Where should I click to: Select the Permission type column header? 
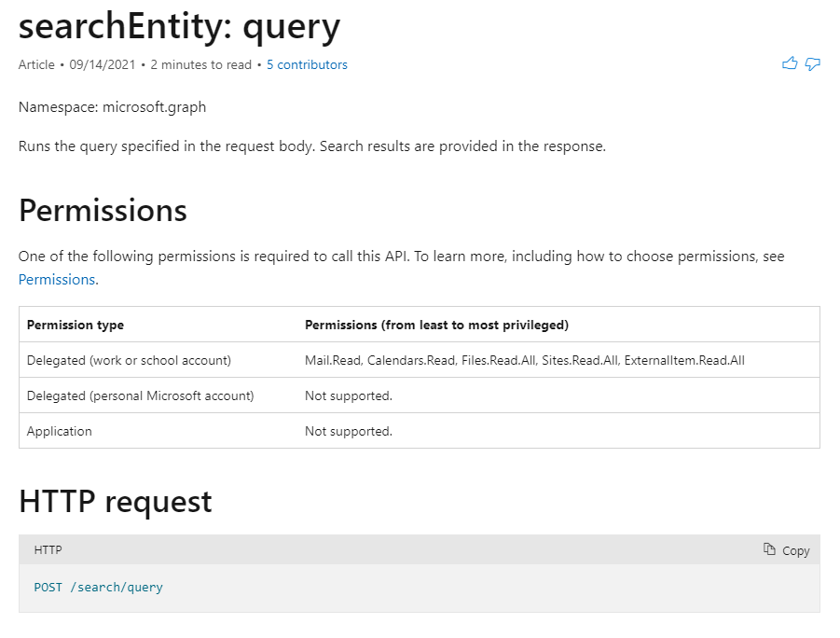point(76,325)
